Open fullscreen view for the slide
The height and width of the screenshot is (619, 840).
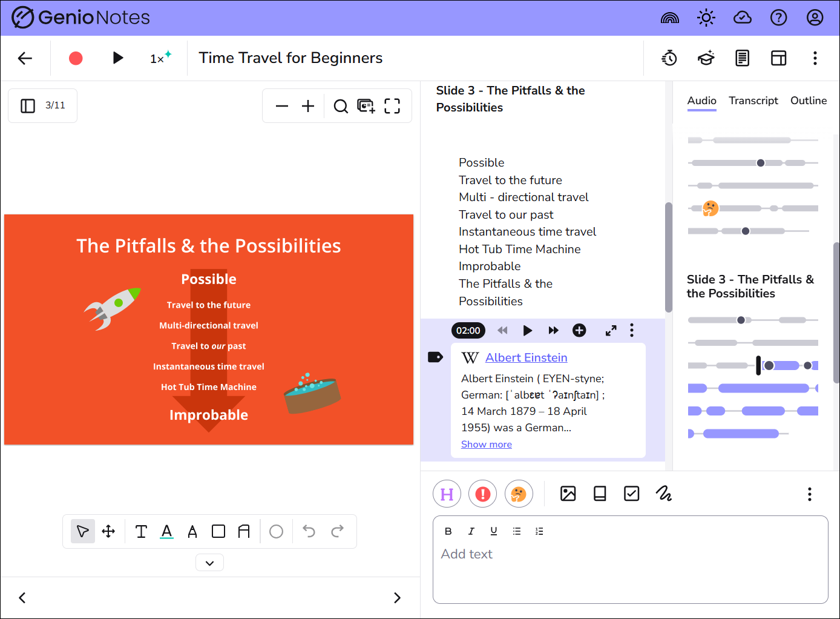pos(392,107)
